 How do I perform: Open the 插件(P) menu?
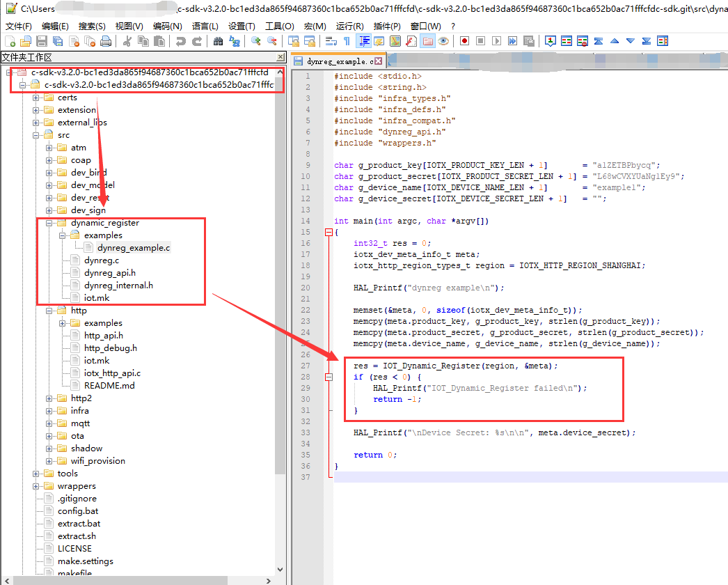pos(387,26)
